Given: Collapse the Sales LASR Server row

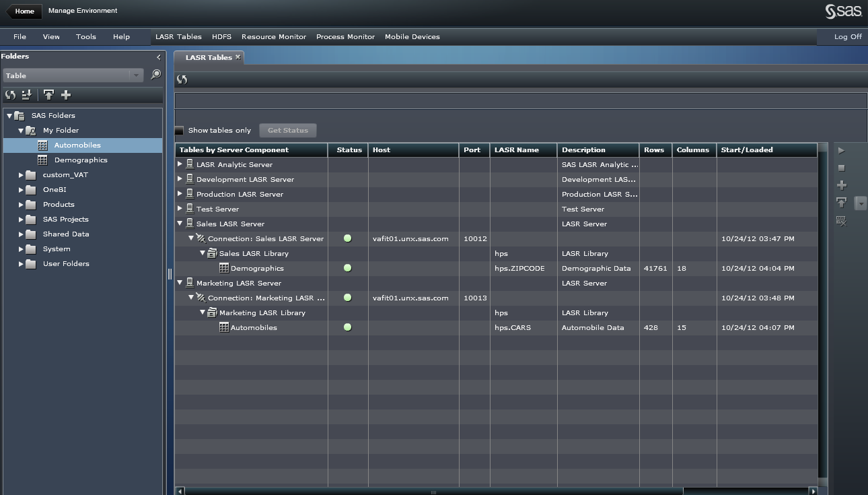Looking at the screenshot, I should pos(179,224).
